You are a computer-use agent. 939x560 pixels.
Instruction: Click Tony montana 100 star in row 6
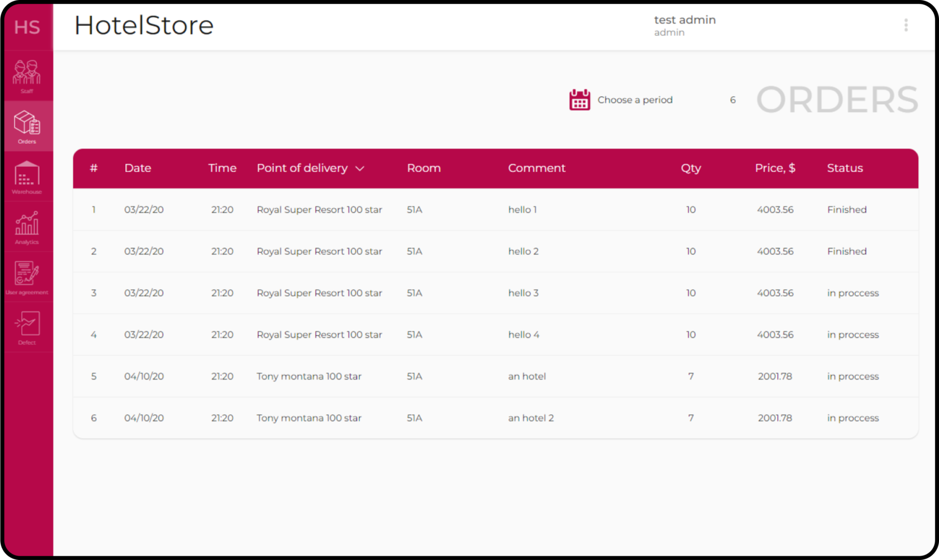[x=309, y=418]
